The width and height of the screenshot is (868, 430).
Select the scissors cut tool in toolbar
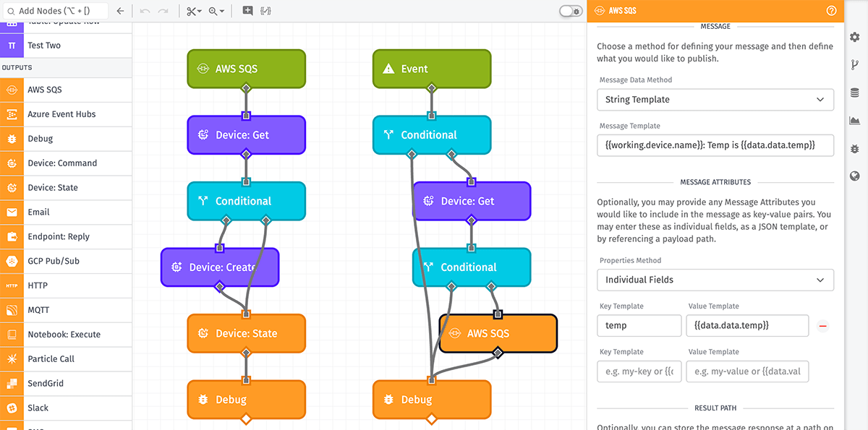coord(192,11)
